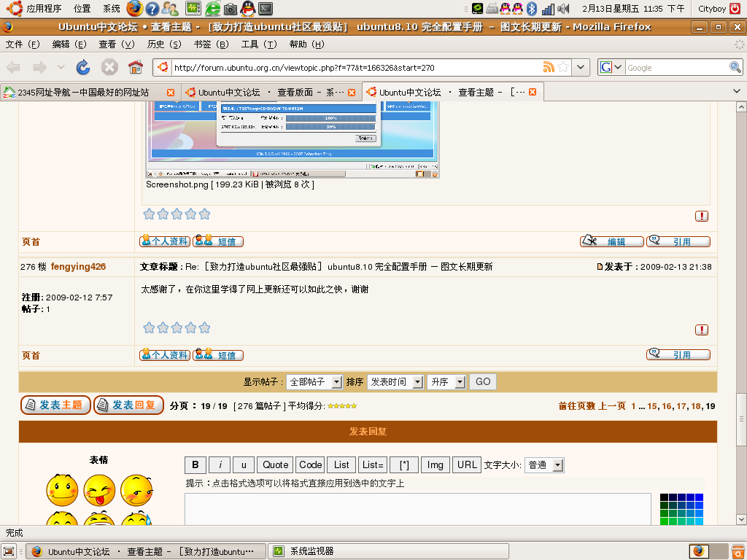Click the 系统监视器 taskbar window button
Viewport: 747px width, 560px height.
click(388, 551)
